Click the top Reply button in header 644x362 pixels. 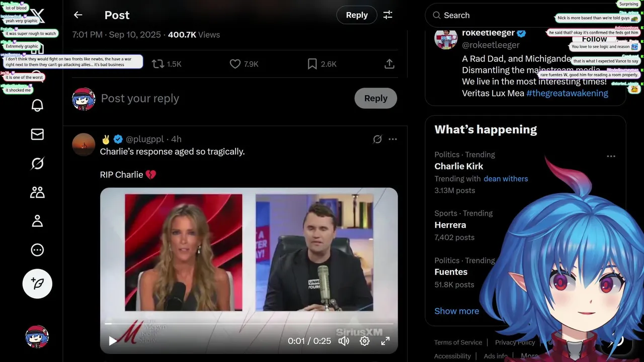(x=357, y=15)
